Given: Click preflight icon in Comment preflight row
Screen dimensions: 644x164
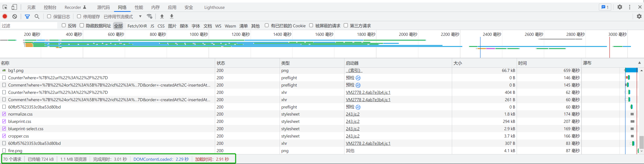Looking at the screenshot, I should [x=358, y=85].
